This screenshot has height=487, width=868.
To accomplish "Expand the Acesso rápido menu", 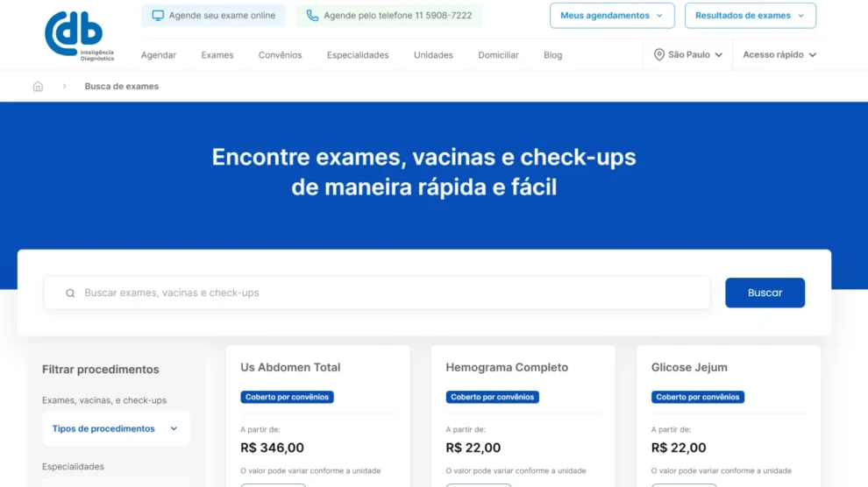I will pyautogui.click(x=779, y=54).
